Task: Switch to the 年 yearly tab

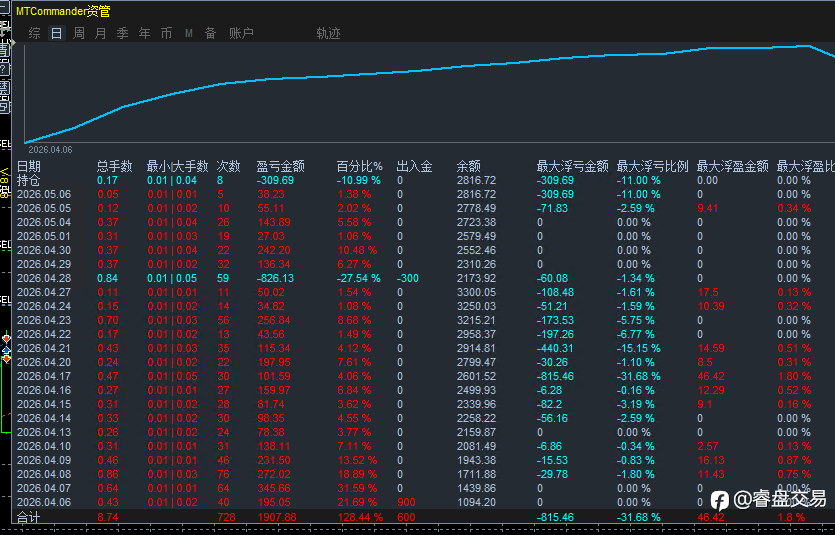Action: (x=144, y=34)
